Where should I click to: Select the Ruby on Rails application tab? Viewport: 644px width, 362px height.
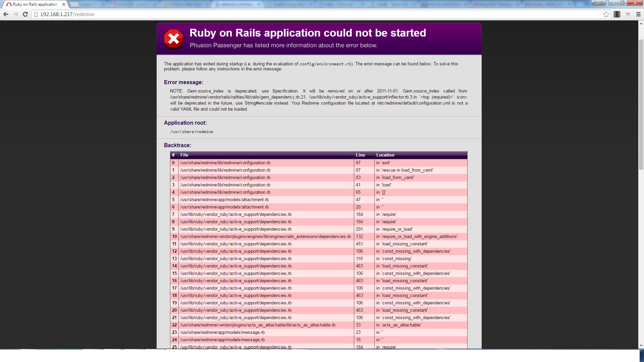click(x=35, y=4)
